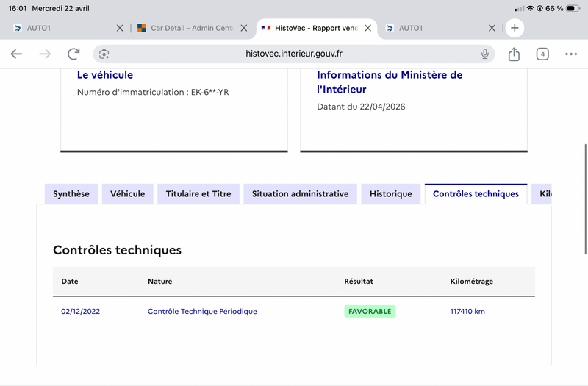The height and width of the screenshot is (386, 588).
Task: Tap the site info icon in address bar
Action: coord(104,54)
